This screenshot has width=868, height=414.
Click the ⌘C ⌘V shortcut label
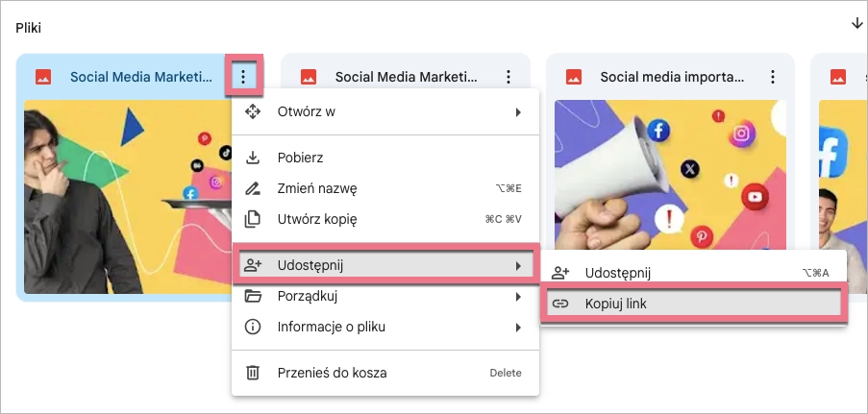[503, 219]
